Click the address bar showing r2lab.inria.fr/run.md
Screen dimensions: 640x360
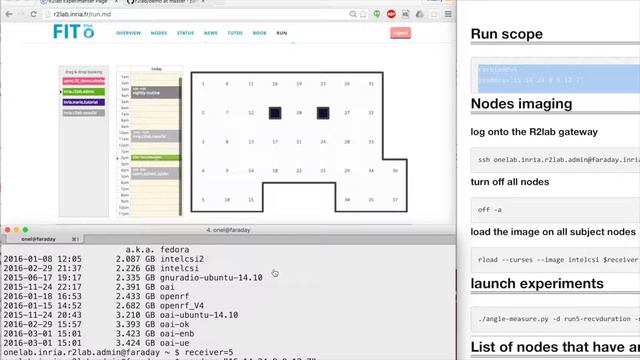click(x=196, y=14)
